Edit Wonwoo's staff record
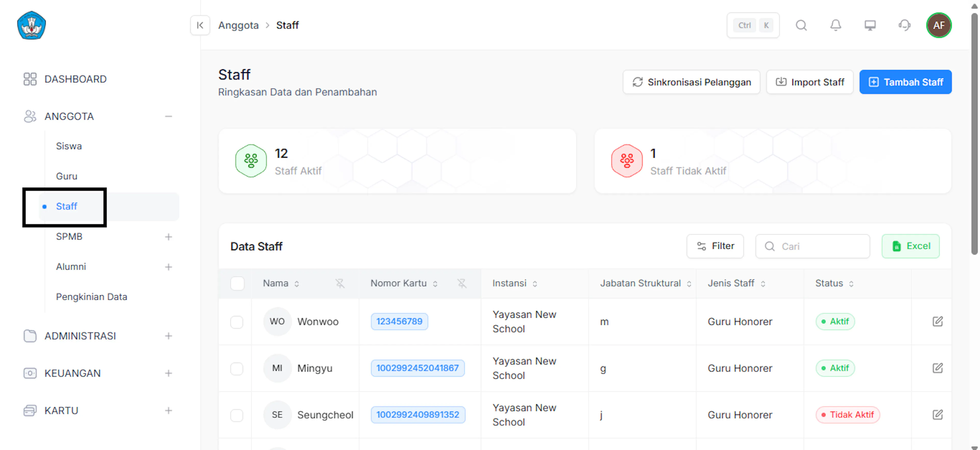The image size is (980, 450). 937,321
